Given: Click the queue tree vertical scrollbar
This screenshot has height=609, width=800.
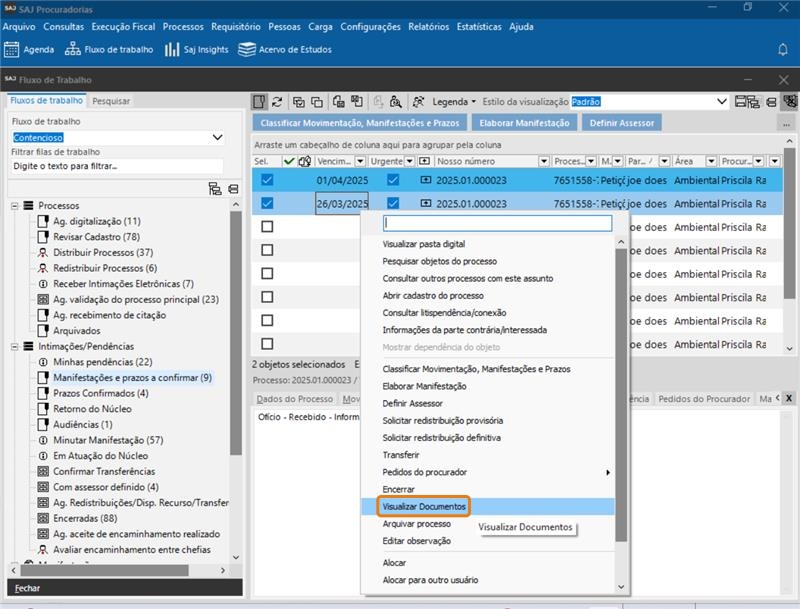Looking at the screenshot, I should 235,332.
